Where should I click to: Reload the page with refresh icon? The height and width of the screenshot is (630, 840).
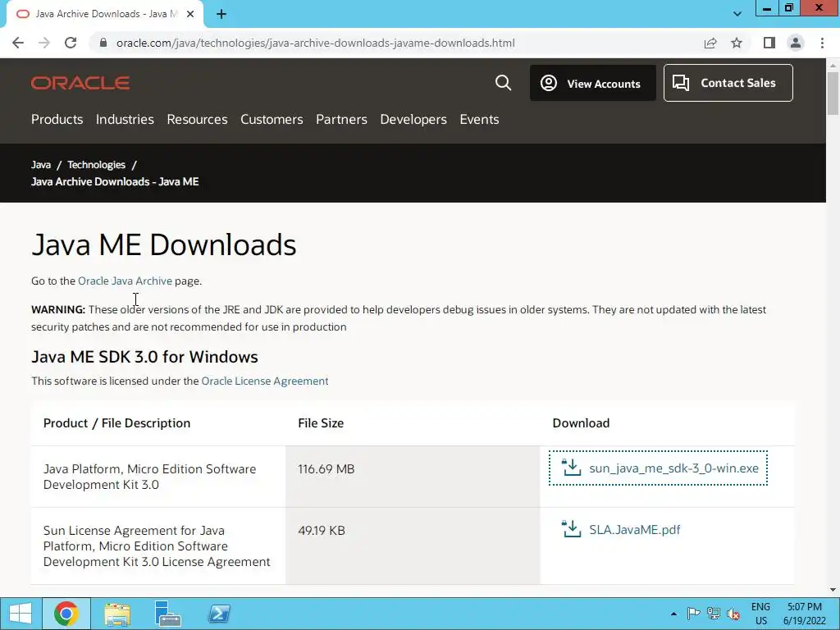71,43
